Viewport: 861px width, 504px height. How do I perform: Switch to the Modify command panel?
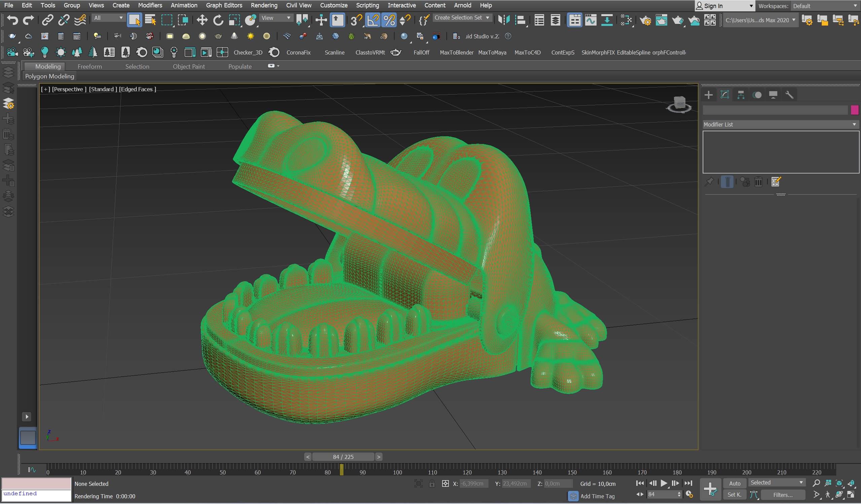(725, 95)
